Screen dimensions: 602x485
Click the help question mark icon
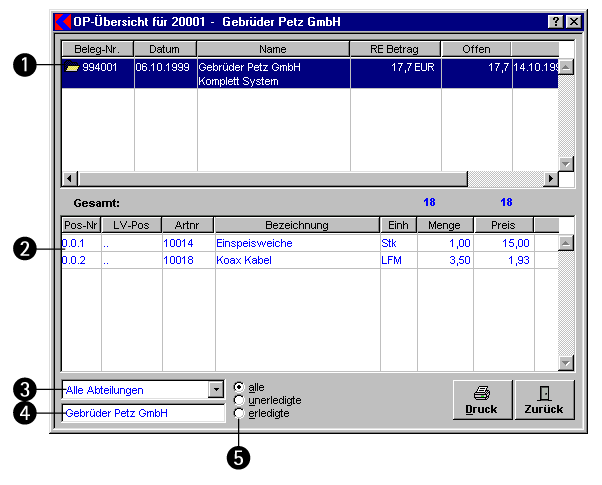555,21
